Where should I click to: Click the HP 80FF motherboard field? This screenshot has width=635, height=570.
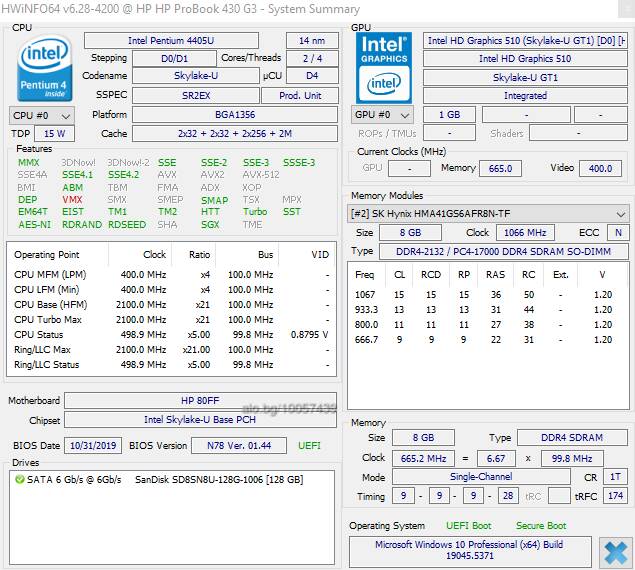pyautogui.click(x=200, y=401)
